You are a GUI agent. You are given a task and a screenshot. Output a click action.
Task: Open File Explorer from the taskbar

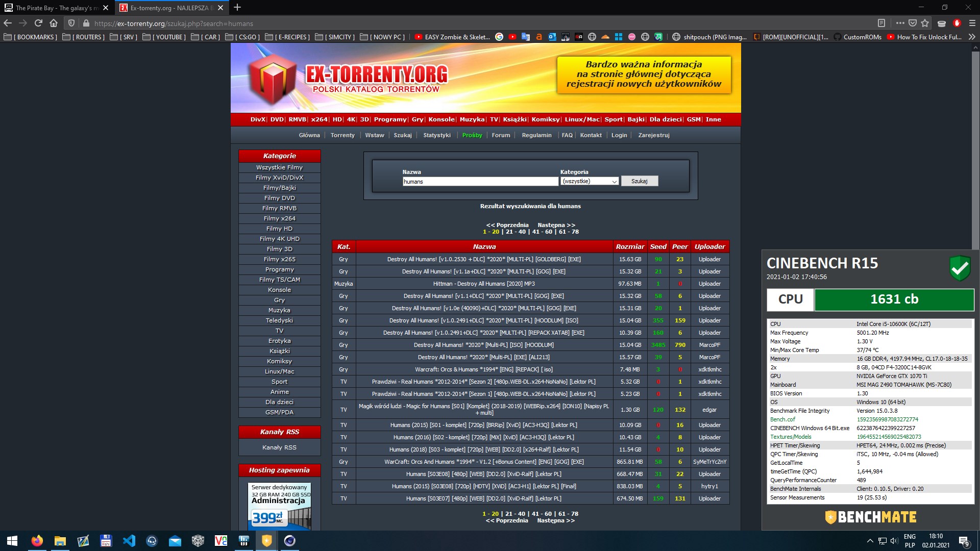(60, 541)
